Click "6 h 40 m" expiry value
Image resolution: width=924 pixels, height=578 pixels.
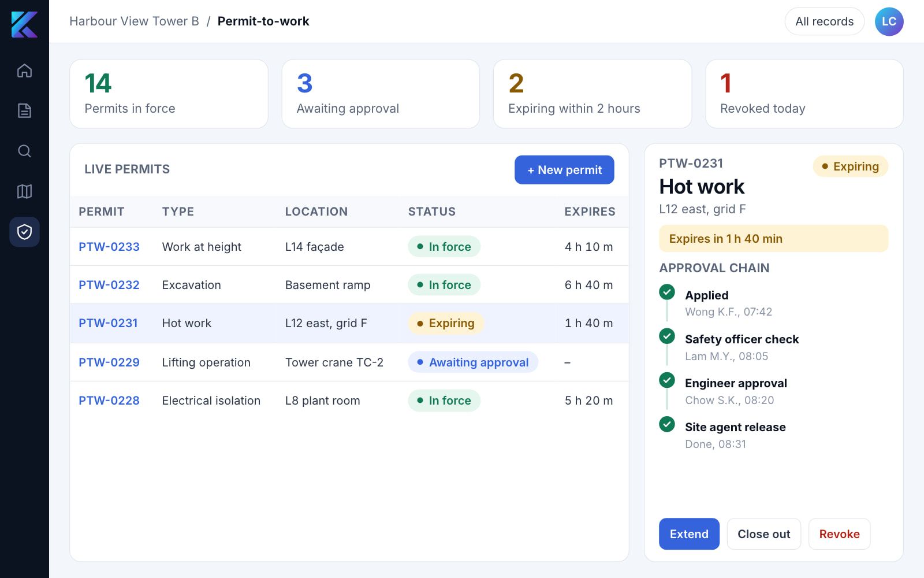pos(588,285)
